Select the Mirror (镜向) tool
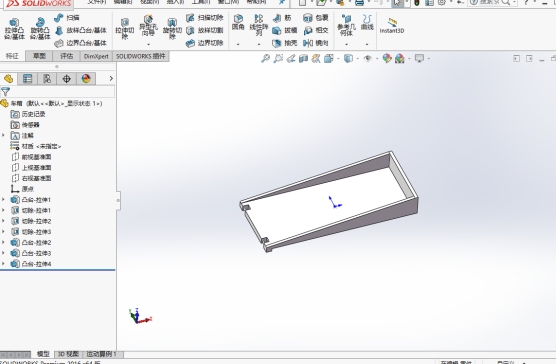The width and height of the screenshot is (556, 364). pyautogui.click(x=316, y=43)
